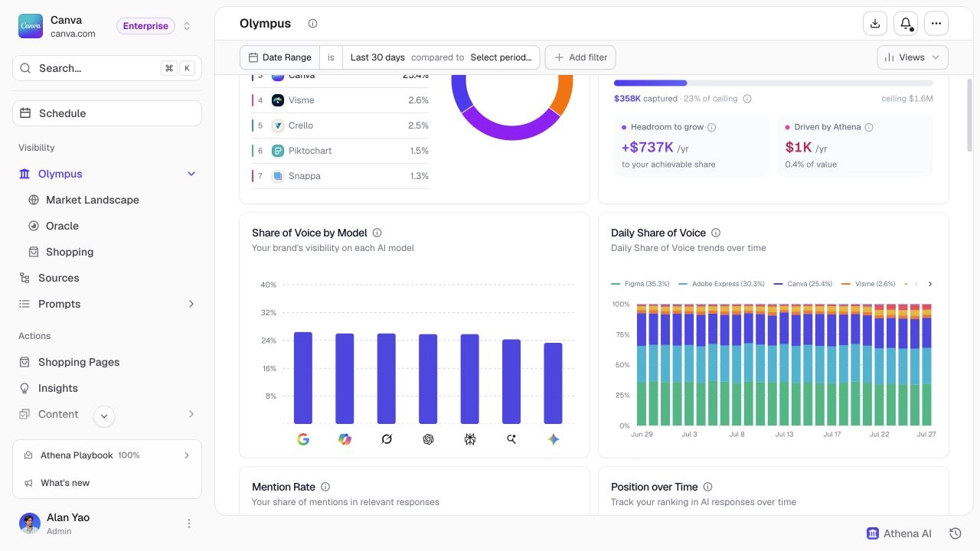Click info icon beside Headroom to grow
The width and height of the screenshot is (980, 551).
(711, 127)
